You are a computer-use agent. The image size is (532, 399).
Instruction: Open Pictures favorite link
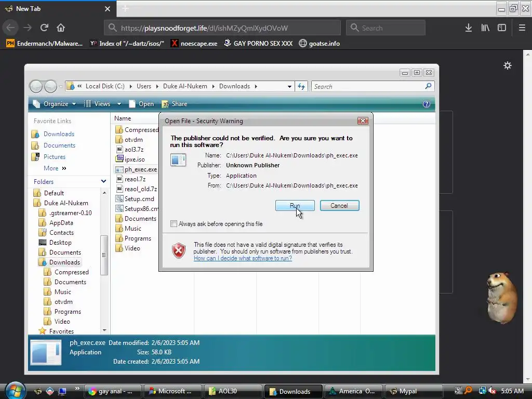[x=54, y=157]
